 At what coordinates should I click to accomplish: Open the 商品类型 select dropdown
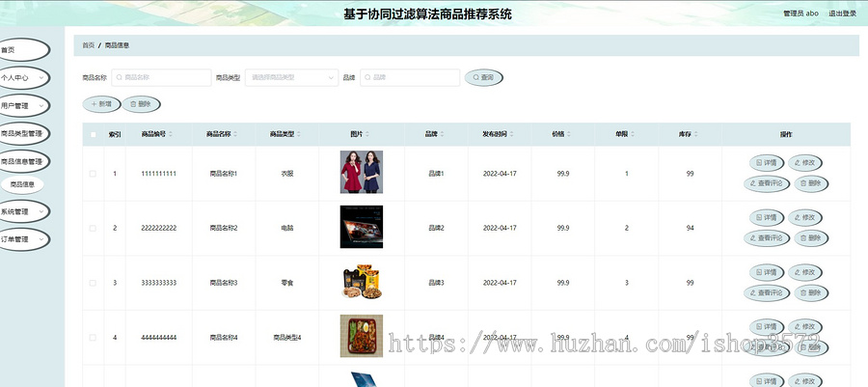pos(291,77)
